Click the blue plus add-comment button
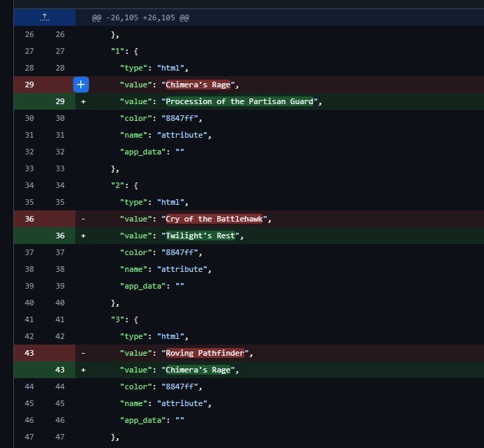This screenshot has height=448, width=484. [x=82, y=85]
